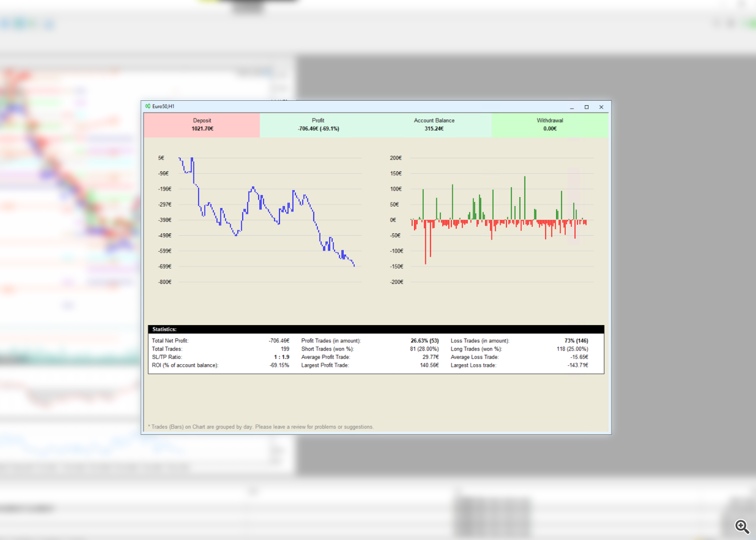Click the second blue toolbar icon at top left
This screenshot has height=540, width=756.
point(19,23)
